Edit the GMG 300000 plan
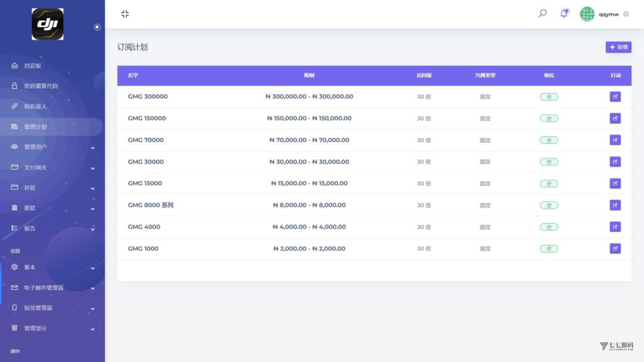 (615, 97)
